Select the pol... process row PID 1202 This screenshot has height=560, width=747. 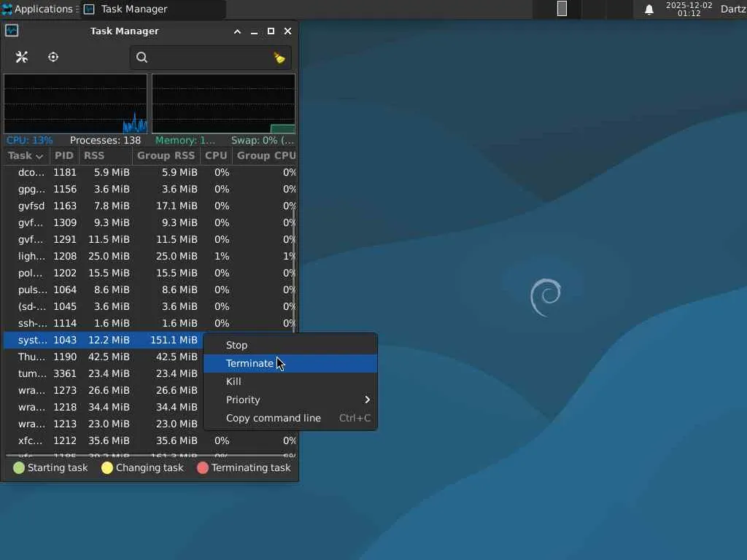150,273
